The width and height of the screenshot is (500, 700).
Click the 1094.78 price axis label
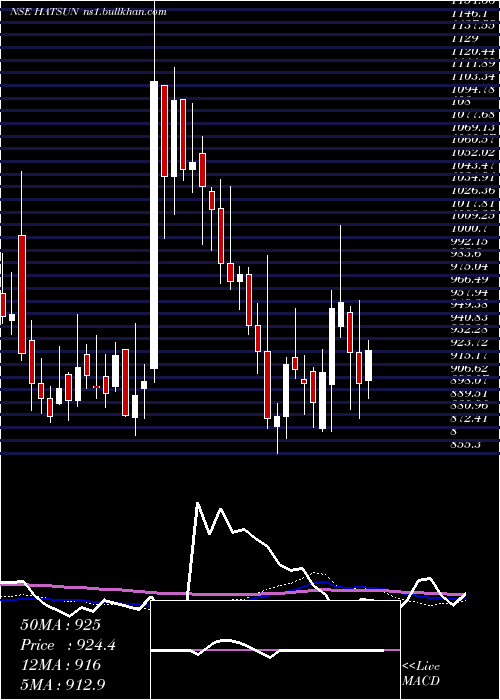click(473, 90)
